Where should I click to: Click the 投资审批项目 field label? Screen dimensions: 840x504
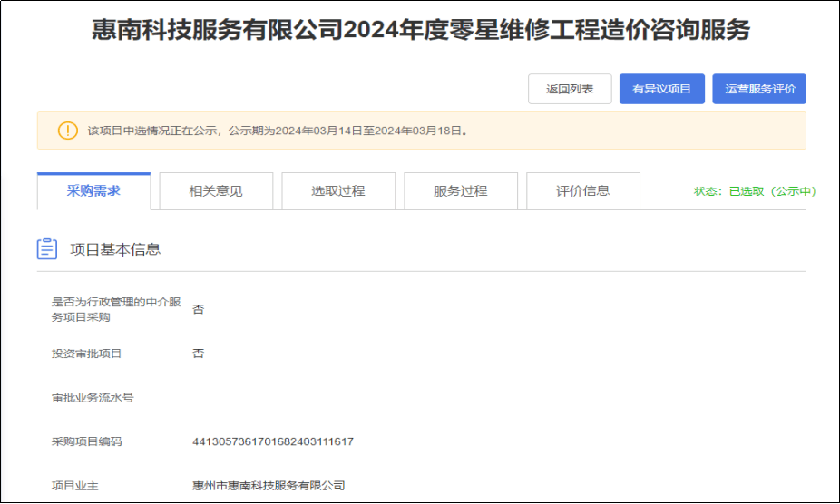tap(86, 353)
